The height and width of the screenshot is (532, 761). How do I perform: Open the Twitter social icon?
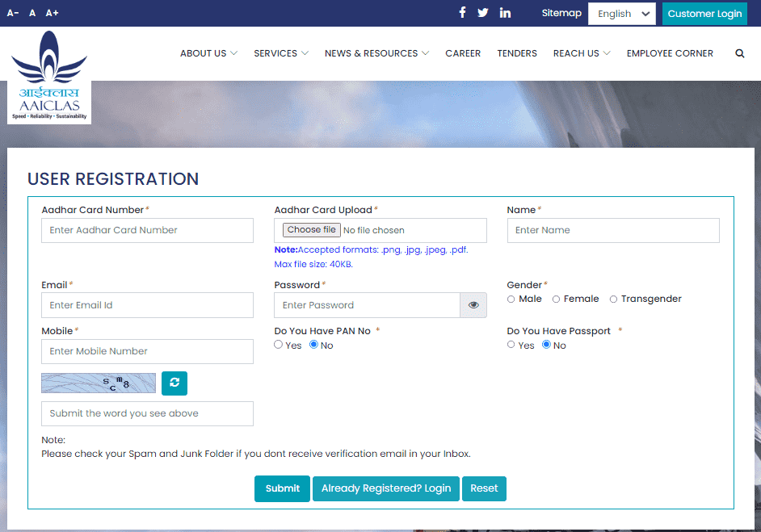click(483, 13)
